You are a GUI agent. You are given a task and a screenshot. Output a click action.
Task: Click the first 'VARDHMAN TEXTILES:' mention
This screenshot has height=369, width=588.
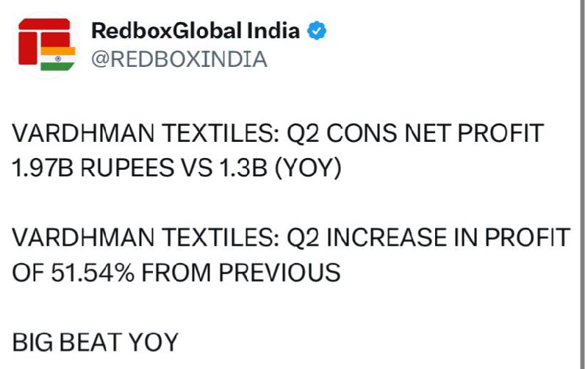146,133
